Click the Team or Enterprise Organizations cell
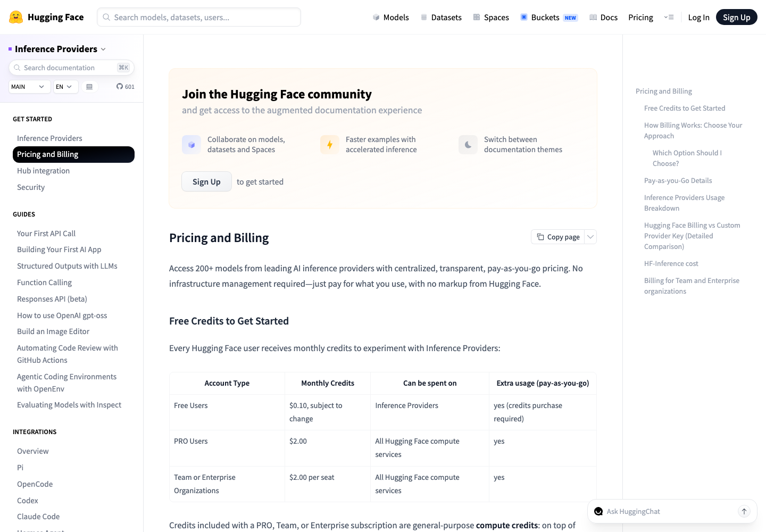 pos(227,484)
